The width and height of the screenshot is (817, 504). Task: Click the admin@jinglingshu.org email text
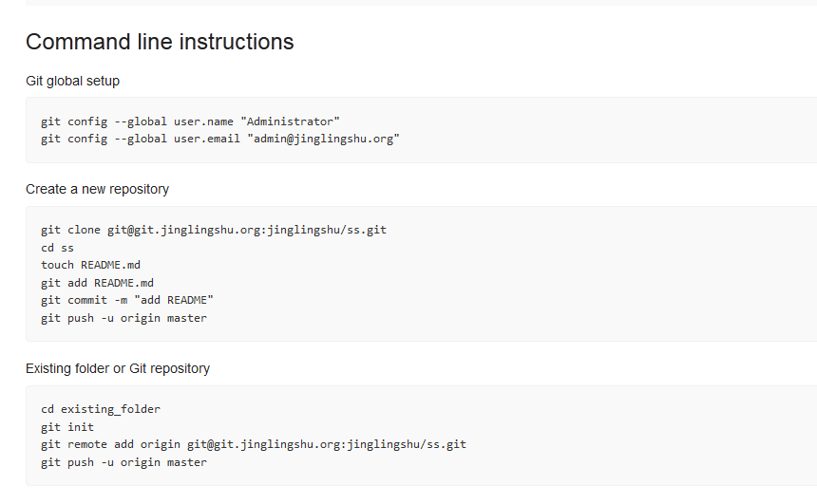(x=323, y=139)
